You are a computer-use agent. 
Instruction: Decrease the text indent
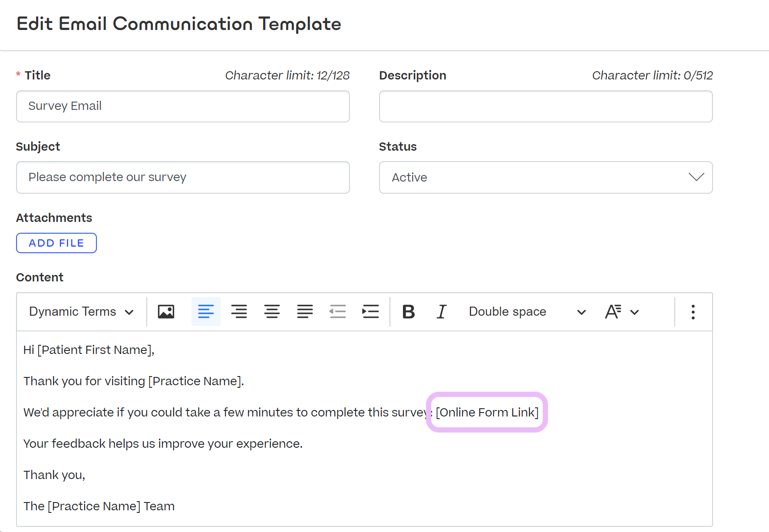tap(338, 311)
